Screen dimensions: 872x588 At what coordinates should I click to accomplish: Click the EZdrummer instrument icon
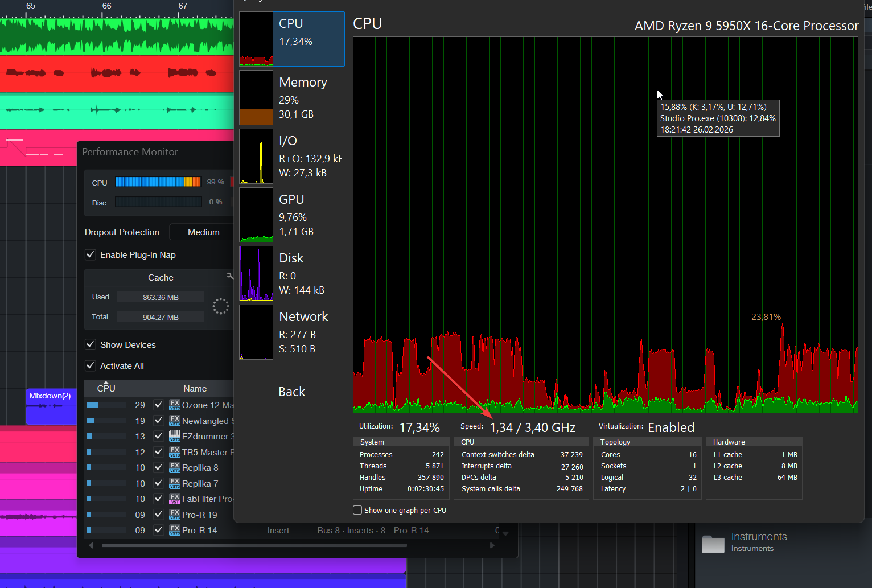174,436
